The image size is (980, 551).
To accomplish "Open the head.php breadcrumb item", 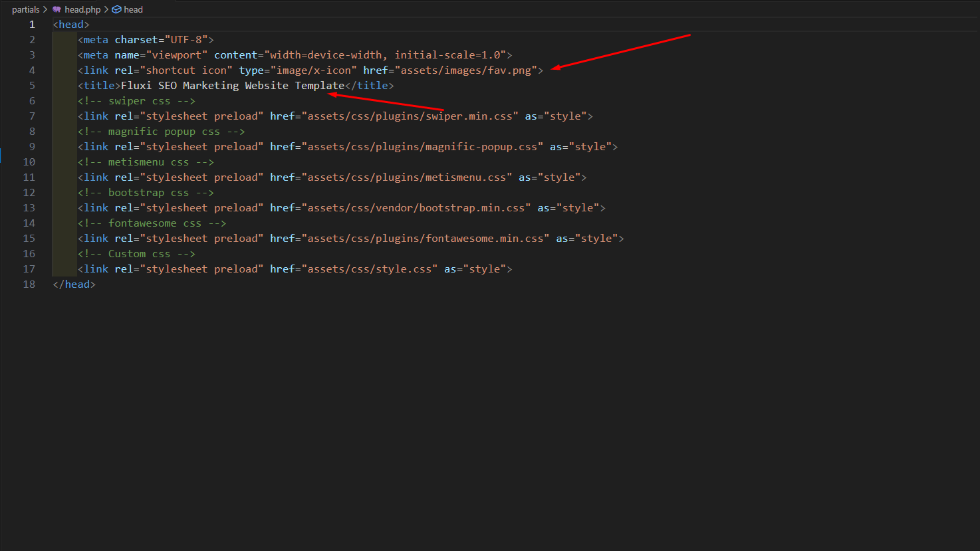I will [82, 9].
